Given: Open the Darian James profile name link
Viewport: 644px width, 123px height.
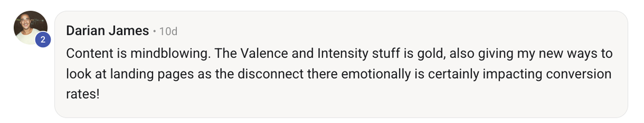Looking at the screenshot, I should point(107,31).
